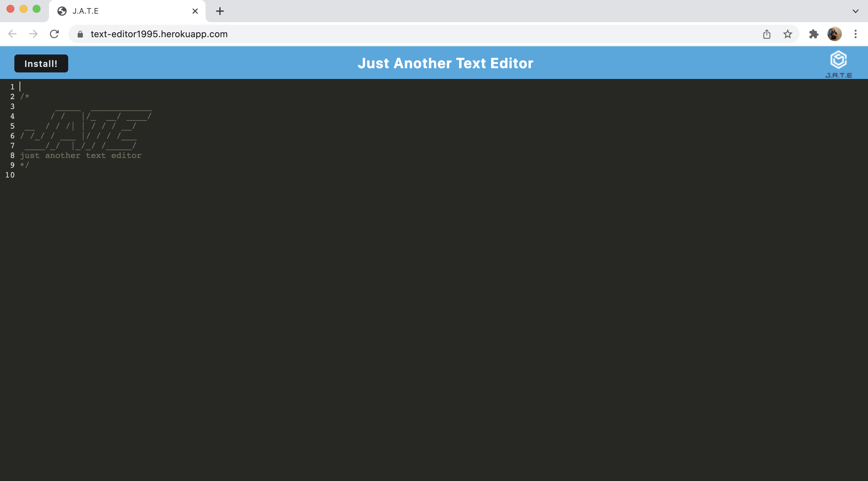Click the extensions puzzle icon
Screen dimensions: 868x481
click(814, 34)
